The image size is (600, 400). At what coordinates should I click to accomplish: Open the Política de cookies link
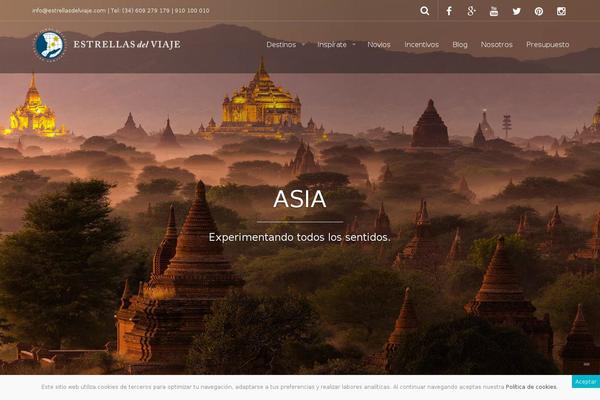tap(531, 387)
